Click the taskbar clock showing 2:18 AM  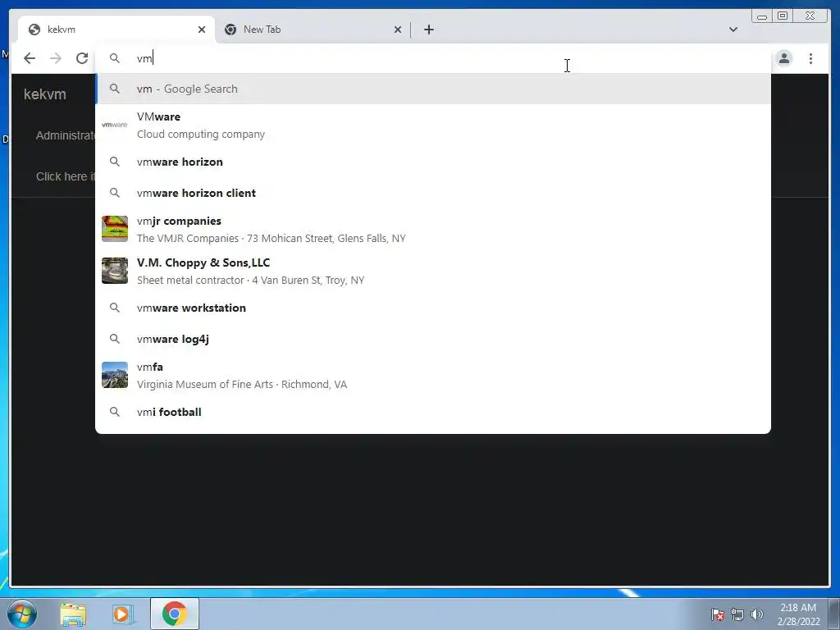coord(798,614)
